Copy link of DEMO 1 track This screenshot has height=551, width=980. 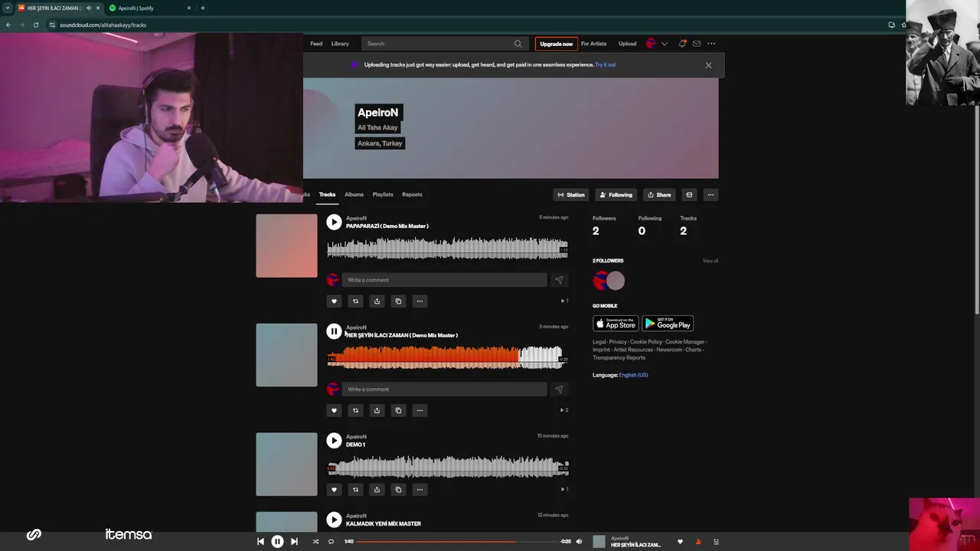[x=398, y=490]
